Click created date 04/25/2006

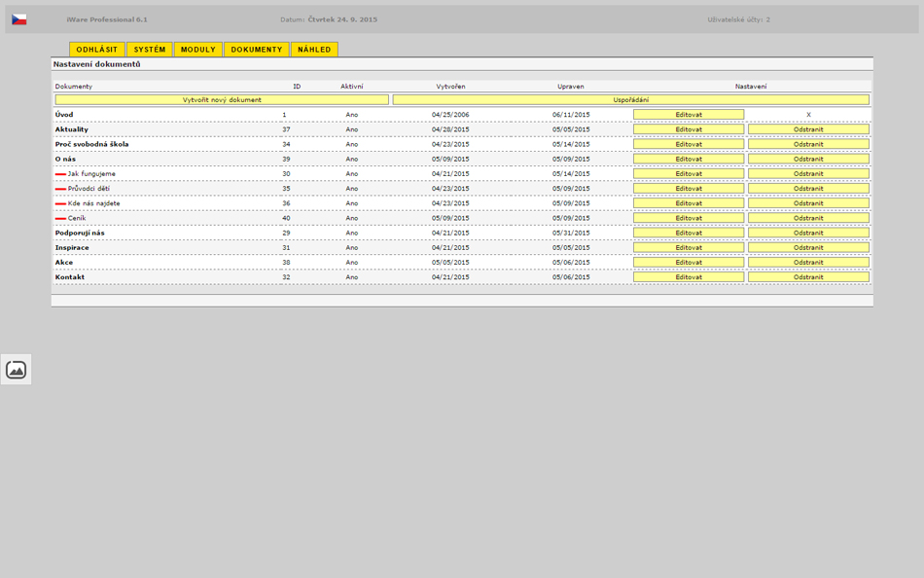click(x=450, y=115)
